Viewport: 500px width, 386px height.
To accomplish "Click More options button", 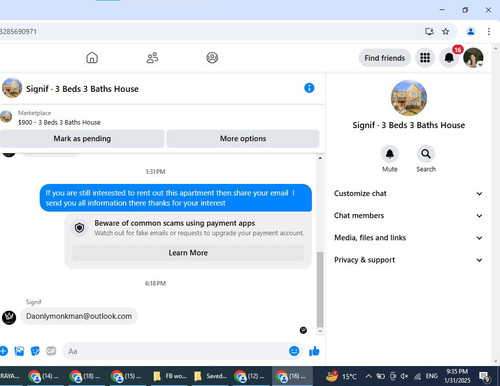I will tap(243, 139).
